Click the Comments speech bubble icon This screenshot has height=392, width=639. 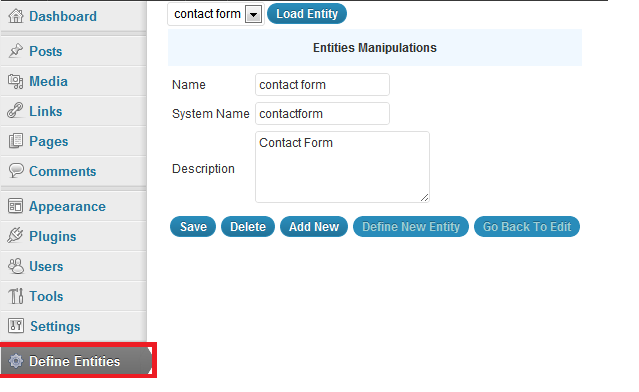point(16,171)
